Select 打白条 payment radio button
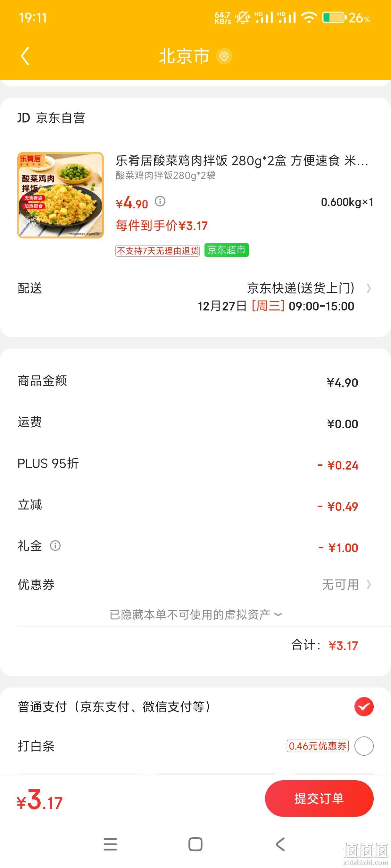 pos(364,746)
